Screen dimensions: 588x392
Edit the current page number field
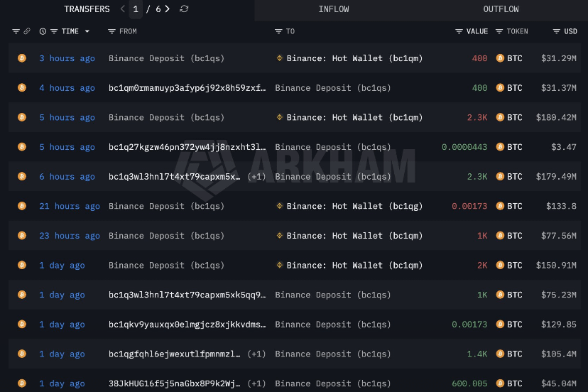(x=136, y=9)
